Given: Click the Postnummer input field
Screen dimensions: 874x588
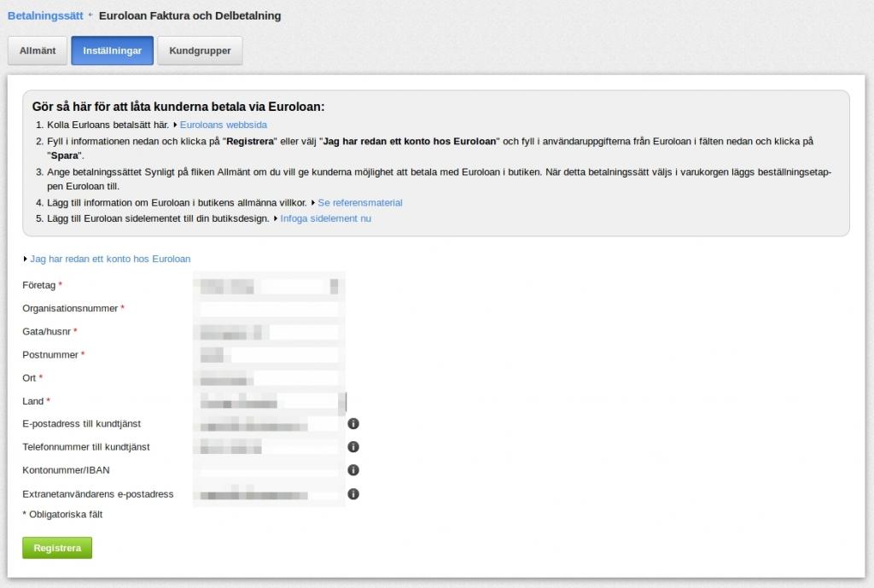Looking at the screenshot, I should point(269,355).
